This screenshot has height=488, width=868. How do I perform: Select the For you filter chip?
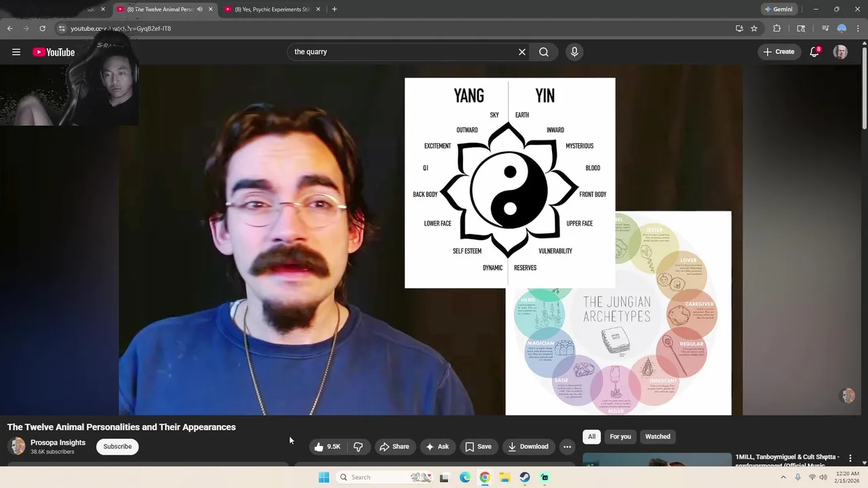click(620, 436)
